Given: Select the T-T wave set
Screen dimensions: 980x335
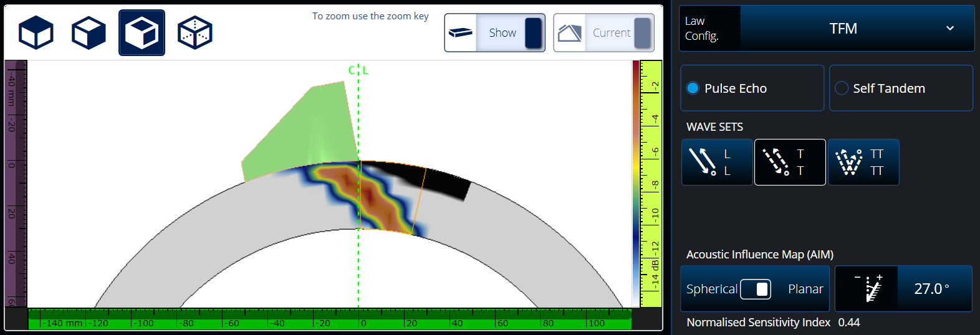Looking at the screenshot, I should coord(790,163).
